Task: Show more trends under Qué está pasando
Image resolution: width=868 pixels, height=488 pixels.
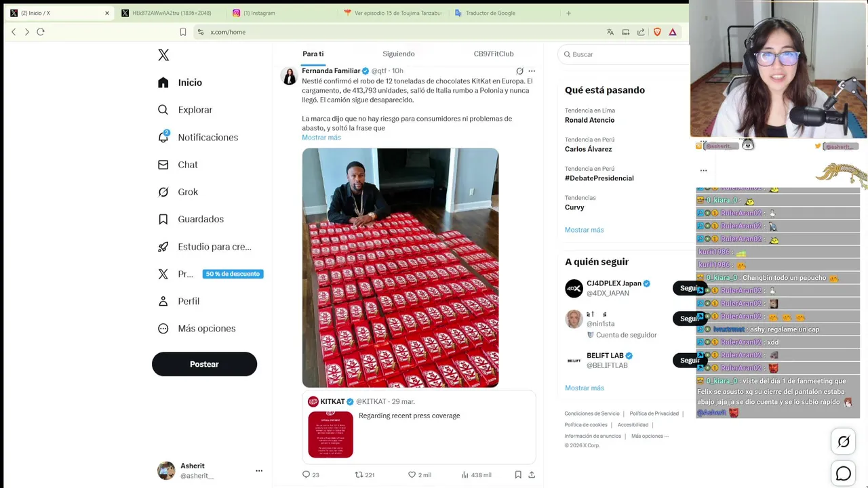Action: tap(584, 230)
